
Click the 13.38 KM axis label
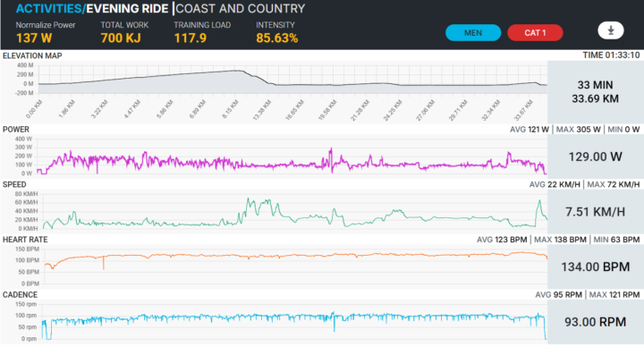(x=261, y=110)
